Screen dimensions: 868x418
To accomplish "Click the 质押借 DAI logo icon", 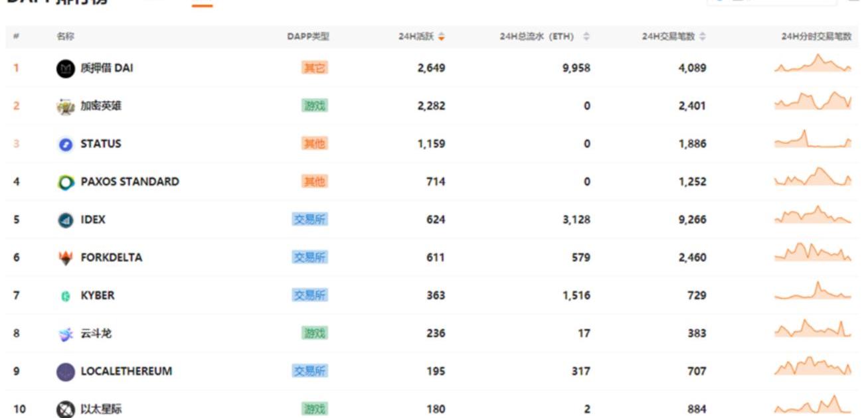I will coord(65,68).
